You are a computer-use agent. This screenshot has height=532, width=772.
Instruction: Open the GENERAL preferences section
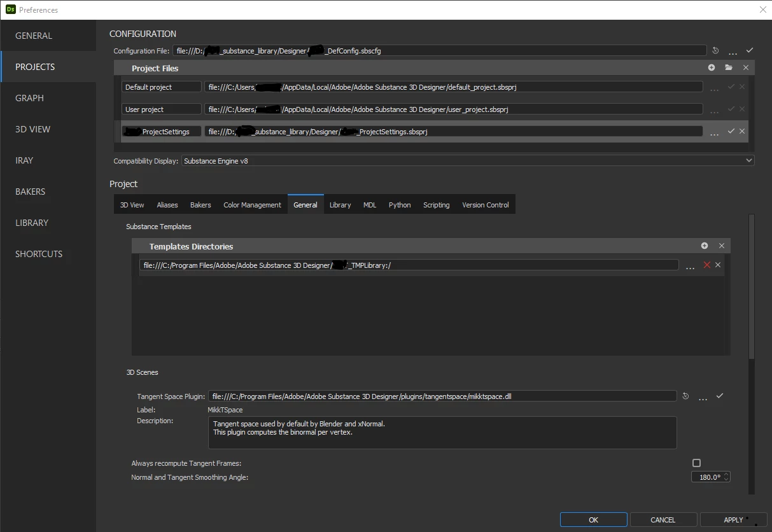pos(48,36)
